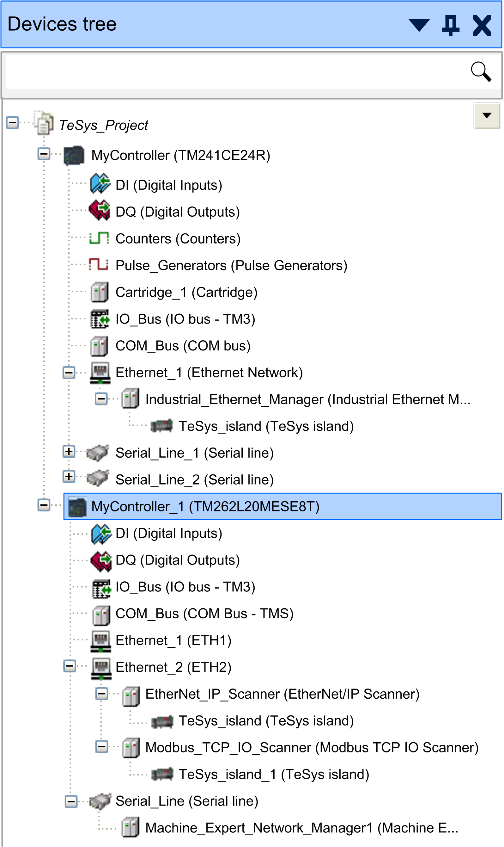Viewport: 504px width, 847px height.
Task: Click the Industrial_Ethernet_Manager module icon
Action: 131,398
